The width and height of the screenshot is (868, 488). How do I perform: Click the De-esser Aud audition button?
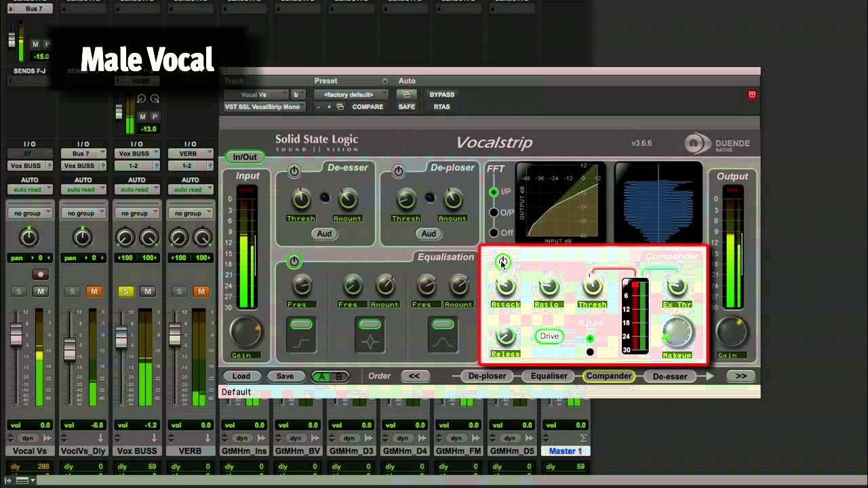(x=324, y=234)
